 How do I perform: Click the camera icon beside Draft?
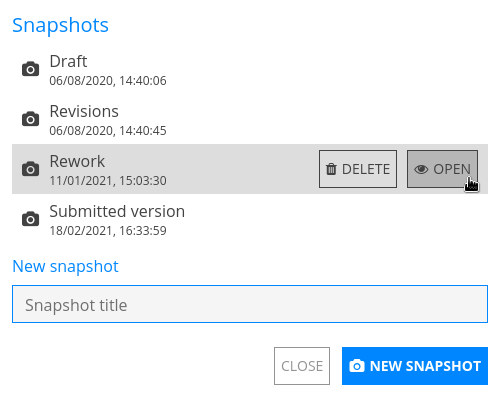pyautogui.click(x=30, y=69)
